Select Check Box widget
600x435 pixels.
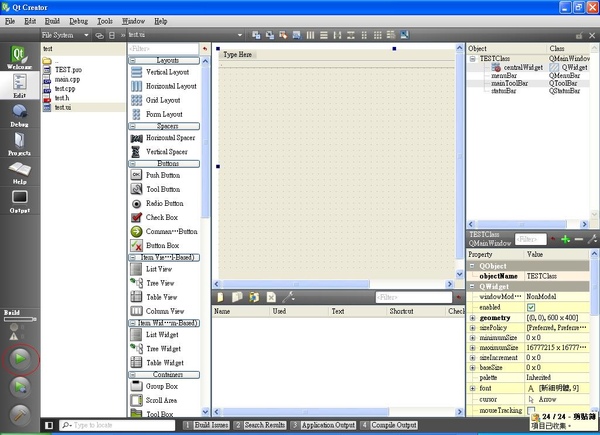click(x=154, y=217)
